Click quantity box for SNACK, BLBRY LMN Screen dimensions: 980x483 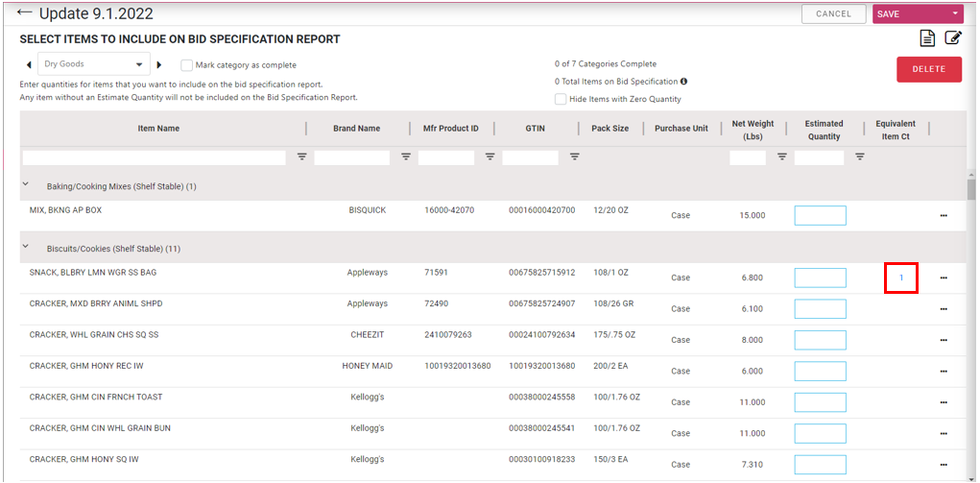click(820, 278)
